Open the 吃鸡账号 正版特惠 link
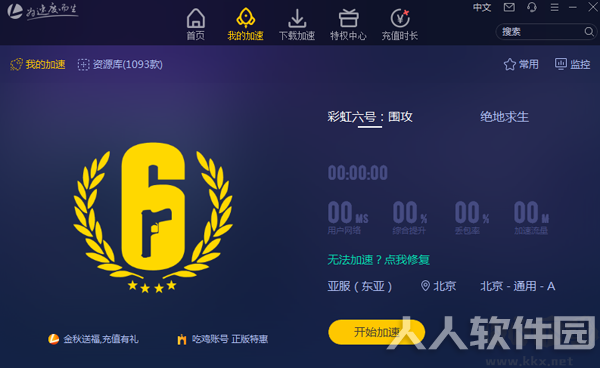Viewport: 600px width, 368px height. pyautogui.click(x=222, y=339)
